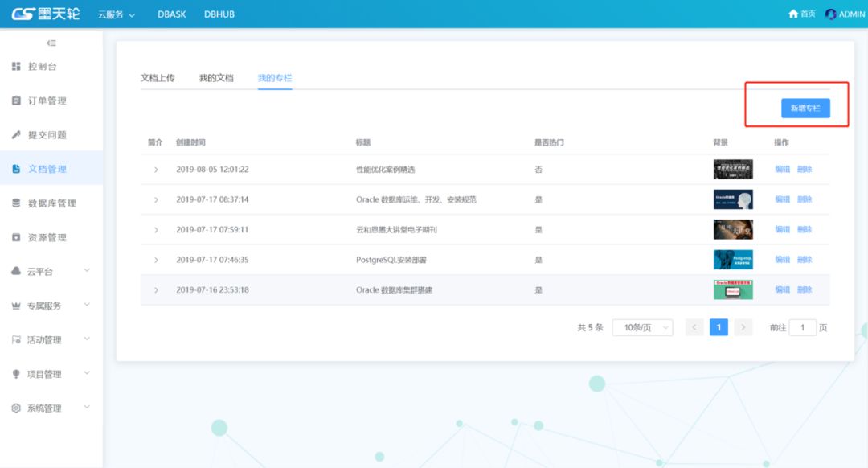Switch to the 文档上传 tab
The width and height of the screenshot is (868, 468).
pyautogui.click(x=158, y=78)
